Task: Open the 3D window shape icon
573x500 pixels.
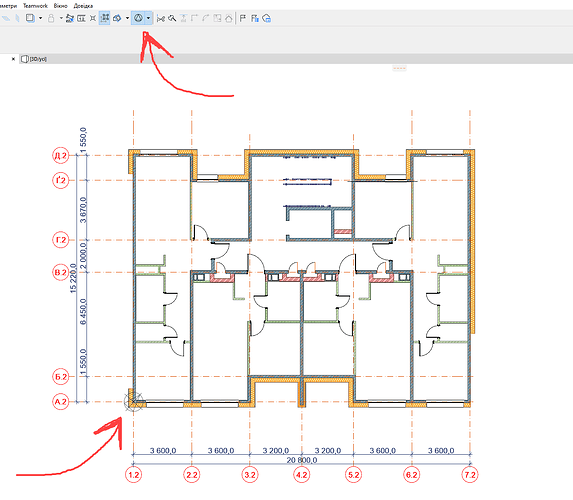Action: (x=117, y=18)
